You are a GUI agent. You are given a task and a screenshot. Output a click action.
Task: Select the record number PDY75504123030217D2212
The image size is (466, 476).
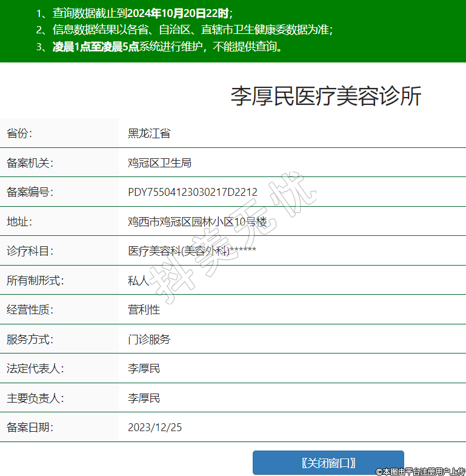(193, 192)
